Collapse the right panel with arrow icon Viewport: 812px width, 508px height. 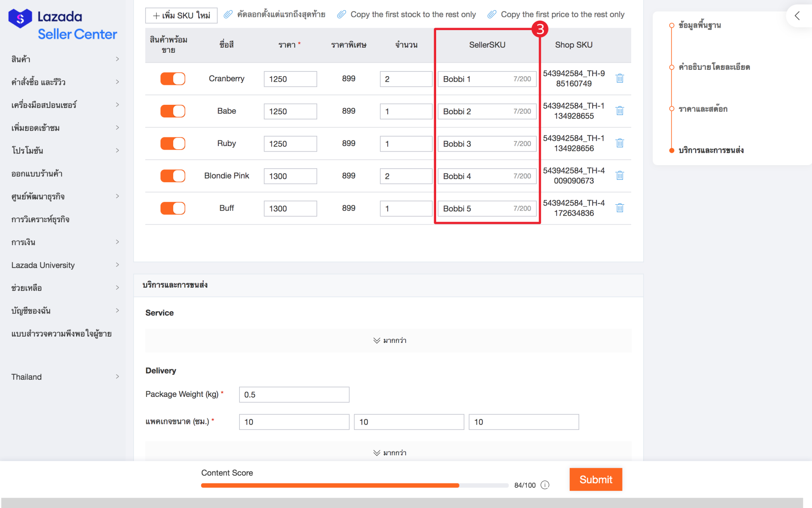(797, 16)
